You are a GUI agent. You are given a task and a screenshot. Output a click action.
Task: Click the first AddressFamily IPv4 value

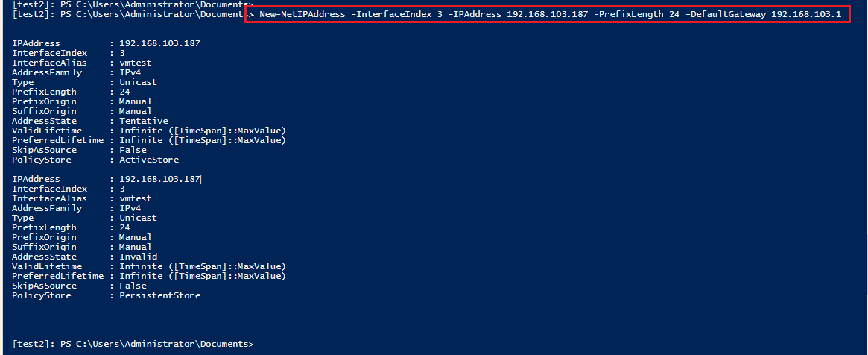[x=130, y=72]
